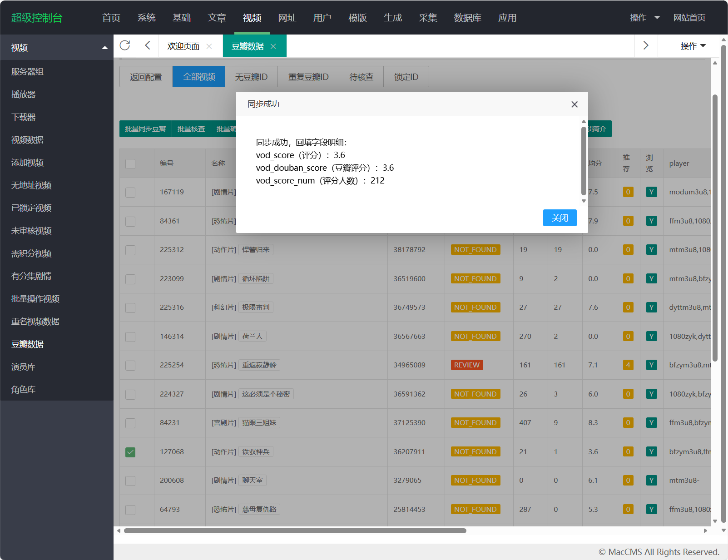Close the 豆瓣数据 tab via its X
This screenshot has width=728, height=560.
click(x=273, y=46)
